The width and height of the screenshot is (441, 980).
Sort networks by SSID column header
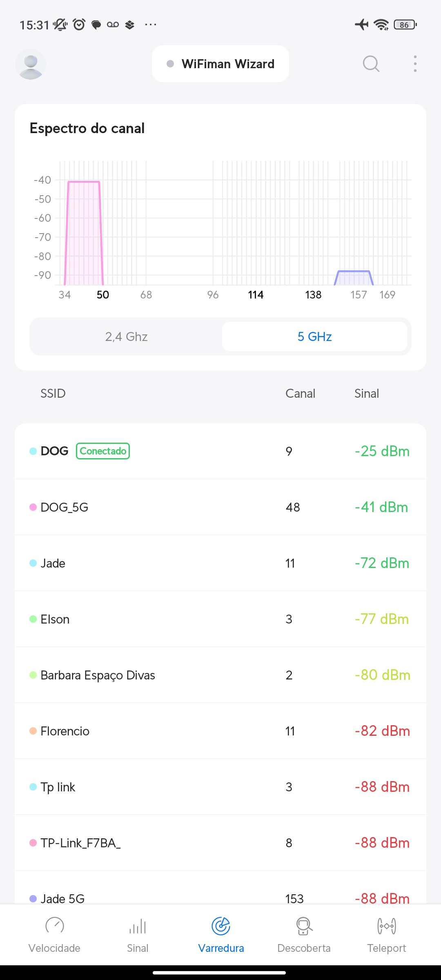tap(53, 394)
